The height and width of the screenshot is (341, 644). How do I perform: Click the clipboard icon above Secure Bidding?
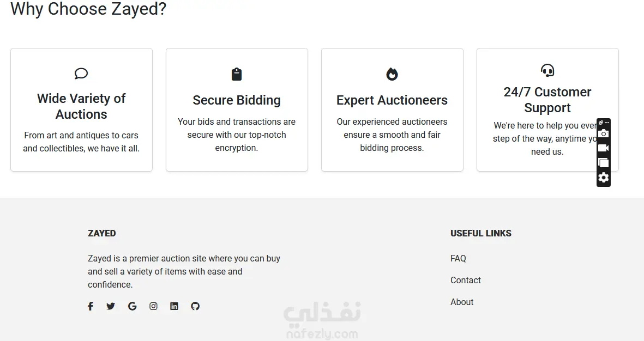(237, 74)
